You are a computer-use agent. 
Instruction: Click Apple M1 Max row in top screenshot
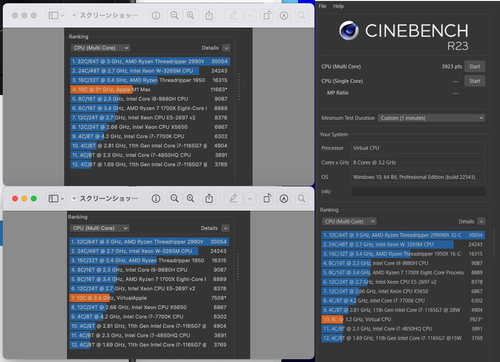pyautogui.click(x=149, y=89)
